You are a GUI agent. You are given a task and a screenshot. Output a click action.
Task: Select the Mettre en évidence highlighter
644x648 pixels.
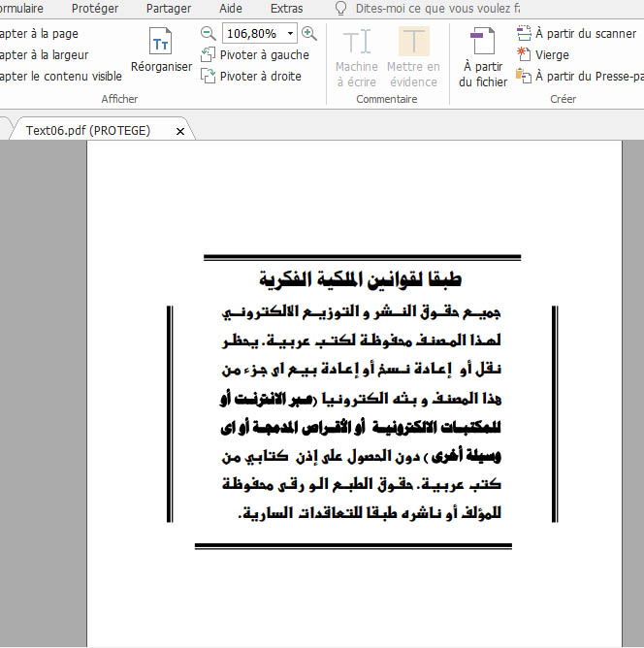pyautogui.click(x=413, y=57)
